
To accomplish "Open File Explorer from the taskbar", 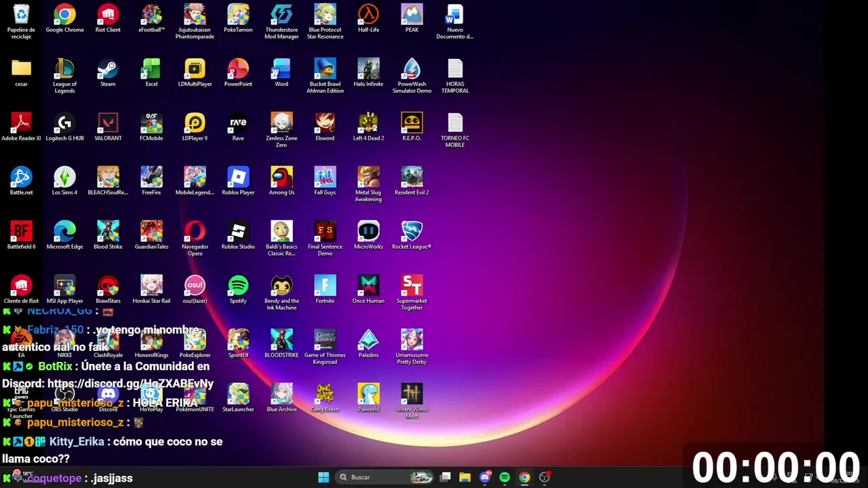I will [x=465, y=477].
